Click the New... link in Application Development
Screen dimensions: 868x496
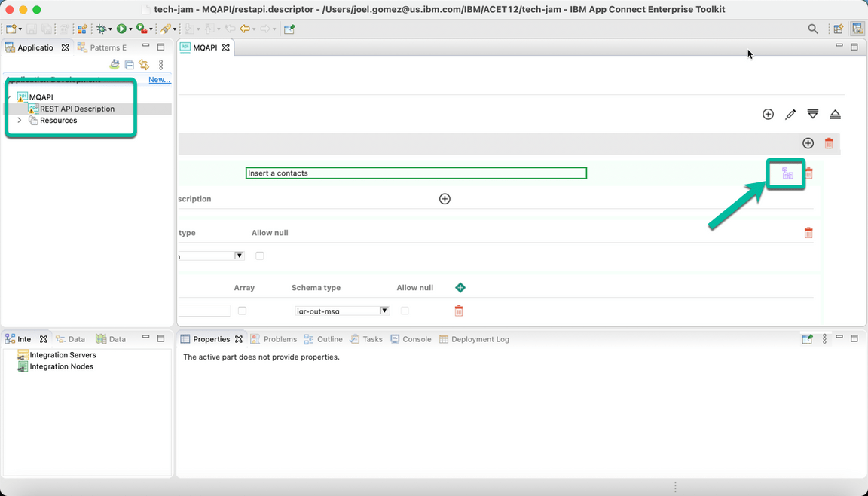pyautogui.click(x=159, y=79)
